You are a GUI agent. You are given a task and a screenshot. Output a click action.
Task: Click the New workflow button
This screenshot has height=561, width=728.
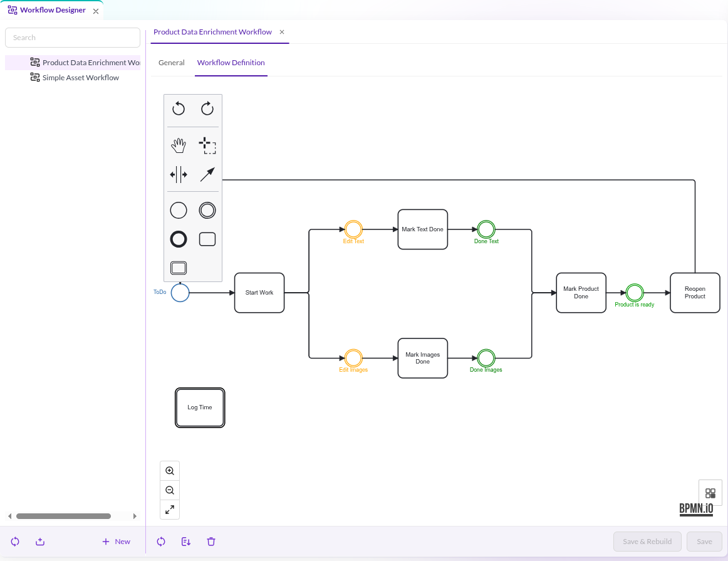point(116,542)
